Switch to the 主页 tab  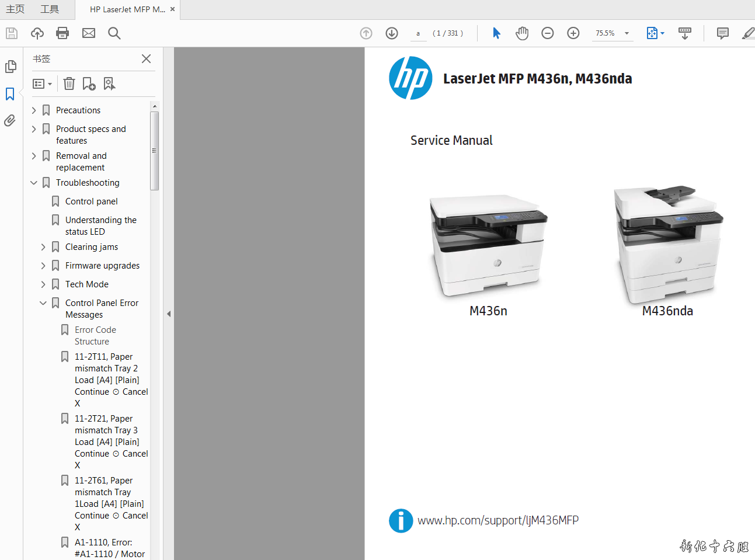15,9
